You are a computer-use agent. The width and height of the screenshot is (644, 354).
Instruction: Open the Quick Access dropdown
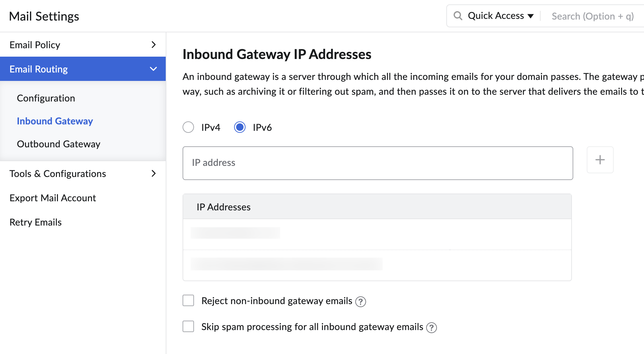tap(501, 16)
